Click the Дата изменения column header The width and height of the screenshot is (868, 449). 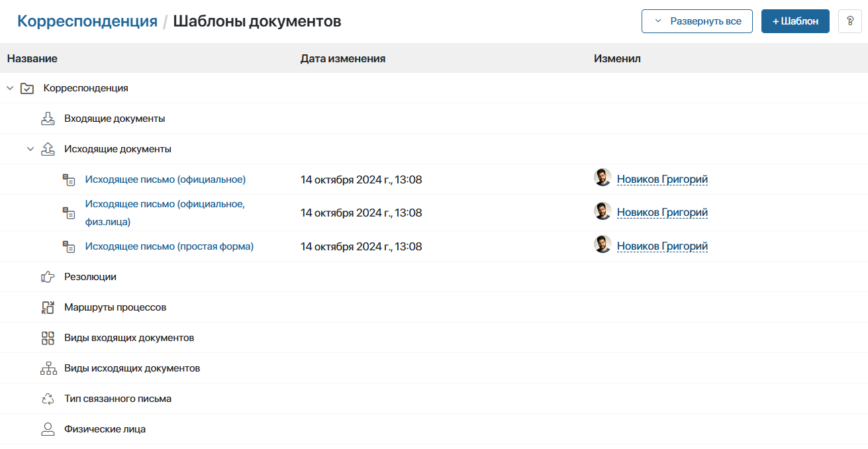tap(342, 58)
